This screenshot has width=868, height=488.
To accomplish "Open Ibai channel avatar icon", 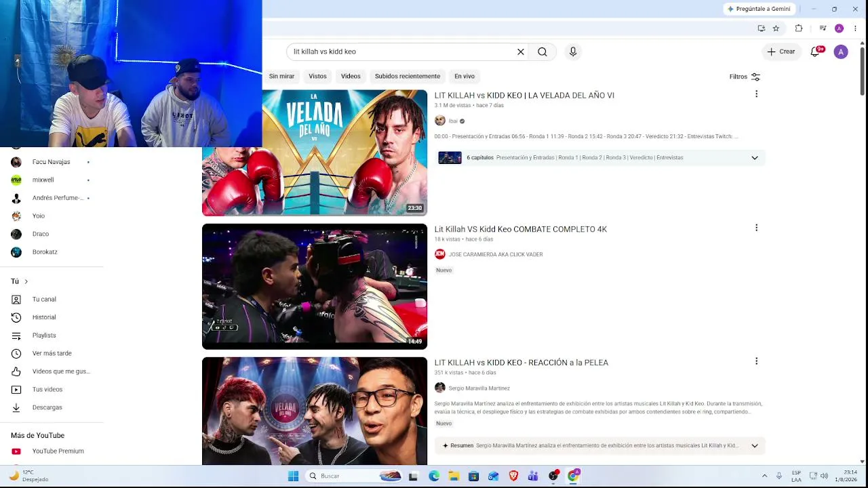I will tap(440, 121).
